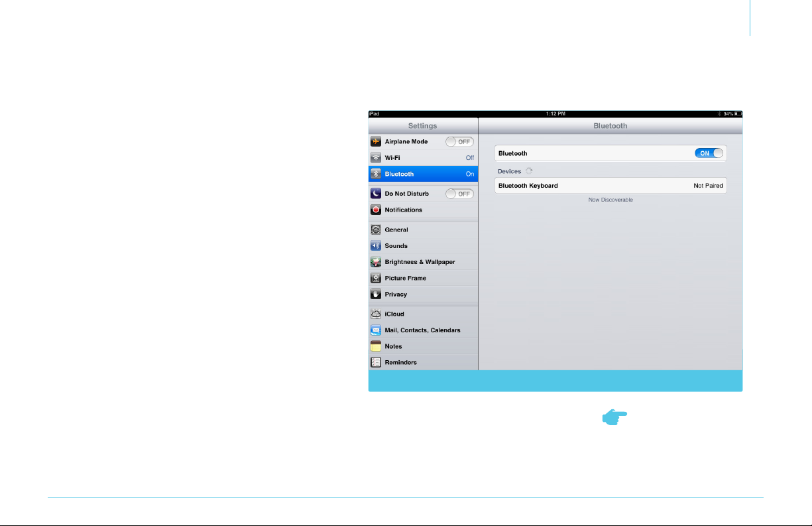Tap the battery icon in status bar
Screen dimensions: 812x526
click(x=738, y=114)
